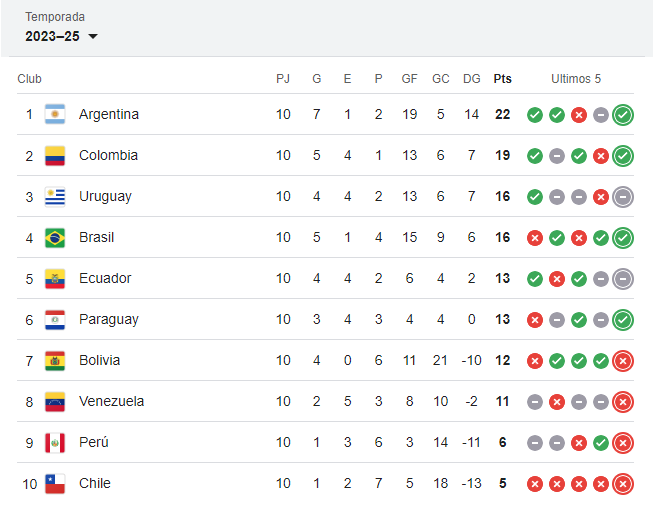Screen dimensions: 656x516
Task: Open the Temporada 2023–25 season dropdown
Action: point(61,36)
